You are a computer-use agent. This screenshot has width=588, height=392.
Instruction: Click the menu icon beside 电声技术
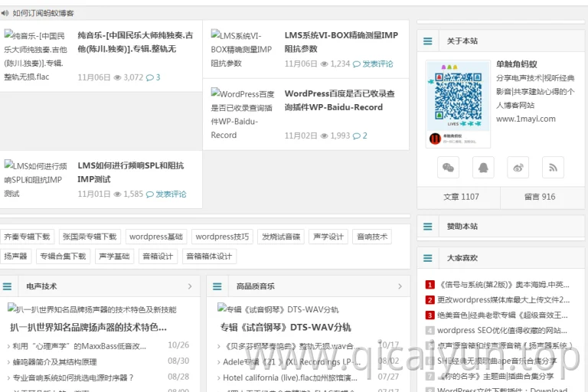7,286
